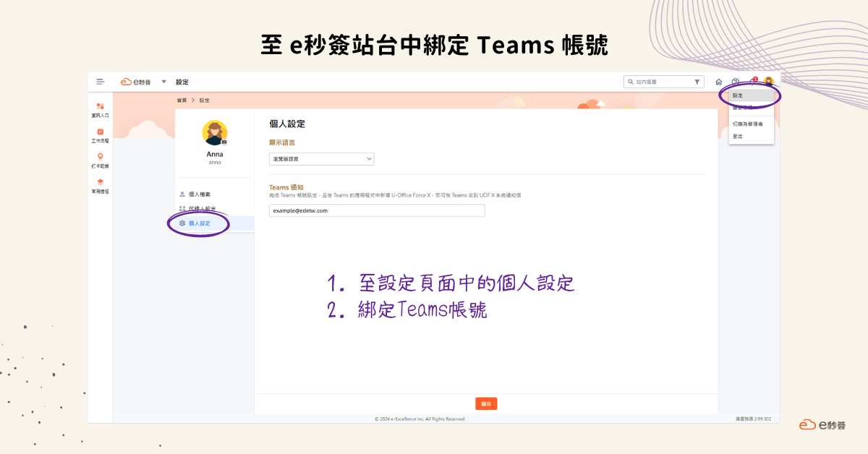
Task: Click the Teams email field example@edetw.com
Action: 377,210
